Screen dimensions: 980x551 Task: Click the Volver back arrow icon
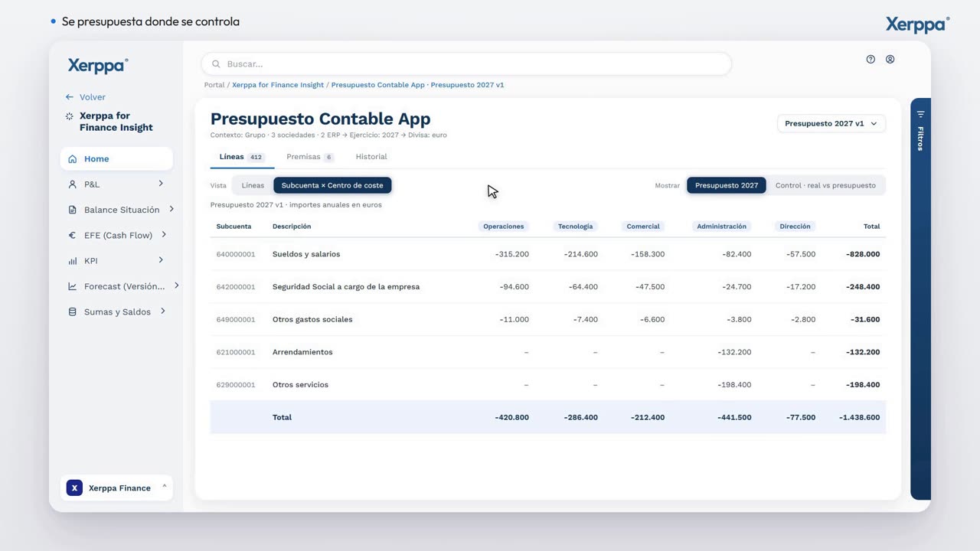(69, 97)
